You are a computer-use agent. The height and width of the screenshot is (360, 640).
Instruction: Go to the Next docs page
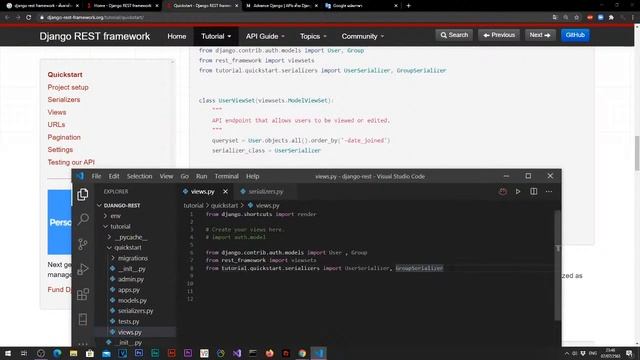540,35
